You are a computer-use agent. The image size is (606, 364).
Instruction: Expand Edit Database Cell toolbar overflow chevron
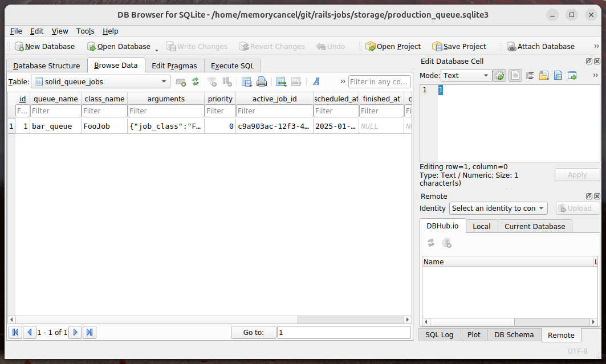596,75
